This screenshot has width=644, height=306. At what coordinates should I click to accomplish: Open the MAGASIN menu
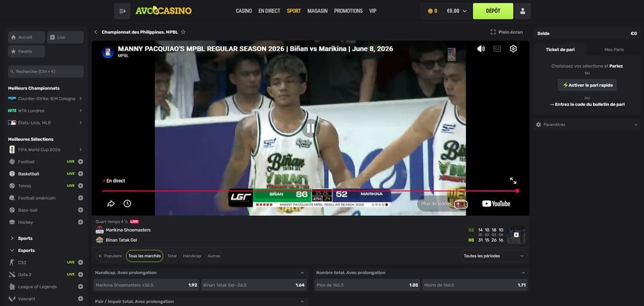(318, 11)
